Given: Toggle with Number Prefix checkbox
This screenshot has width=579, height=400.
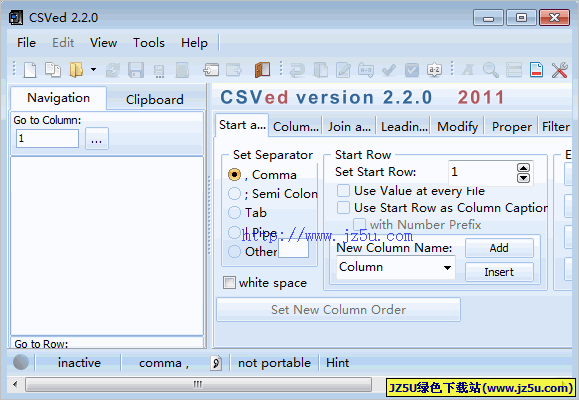Looking at the screenshot, I should (359, 224).
